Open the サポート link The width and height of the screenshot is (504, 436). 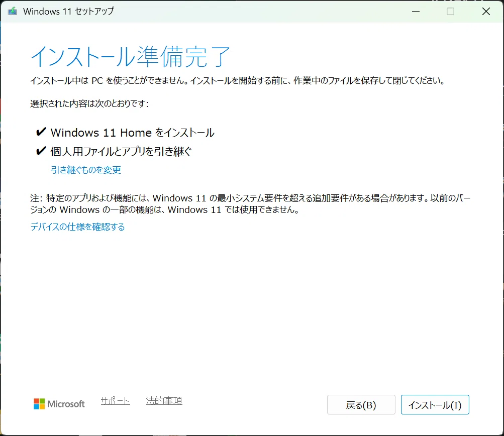[x=115, y=401]
